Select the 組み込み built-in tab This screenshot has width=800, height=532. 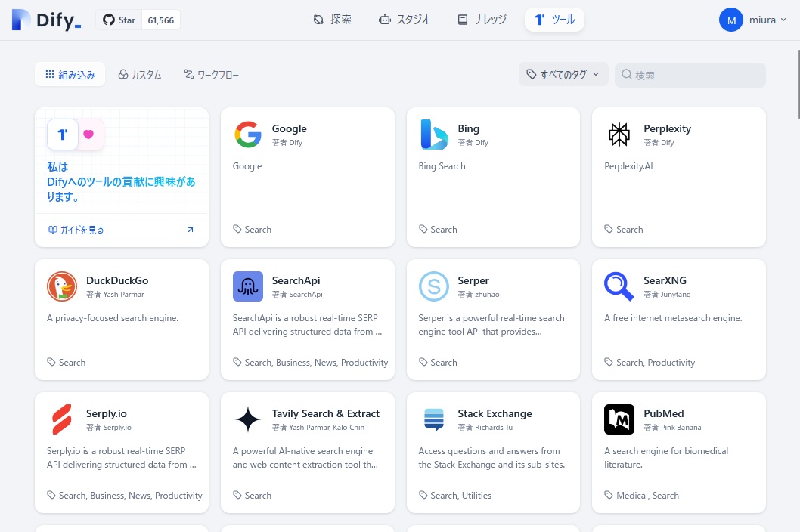(x=70, y=75)
